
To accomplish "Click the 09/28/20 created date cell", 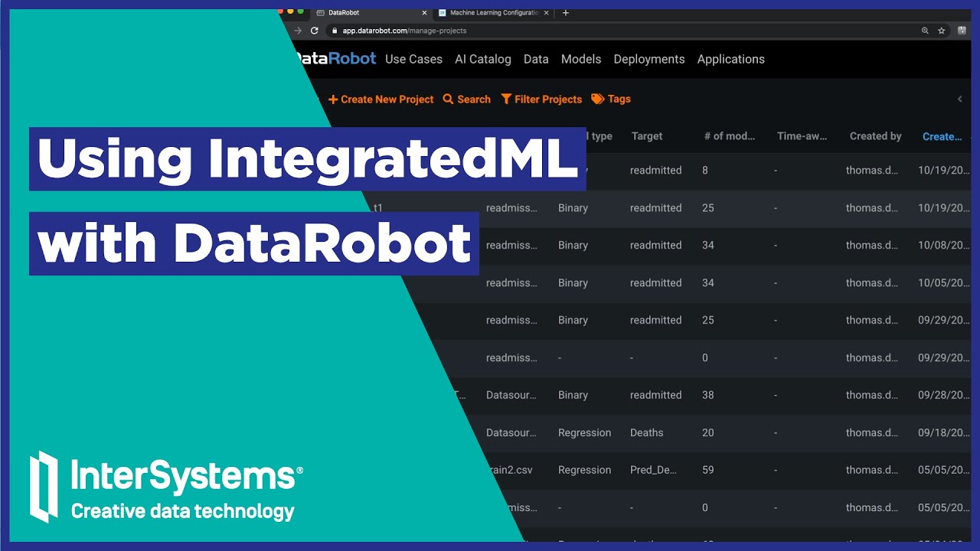I will click(x=944, y=395).
